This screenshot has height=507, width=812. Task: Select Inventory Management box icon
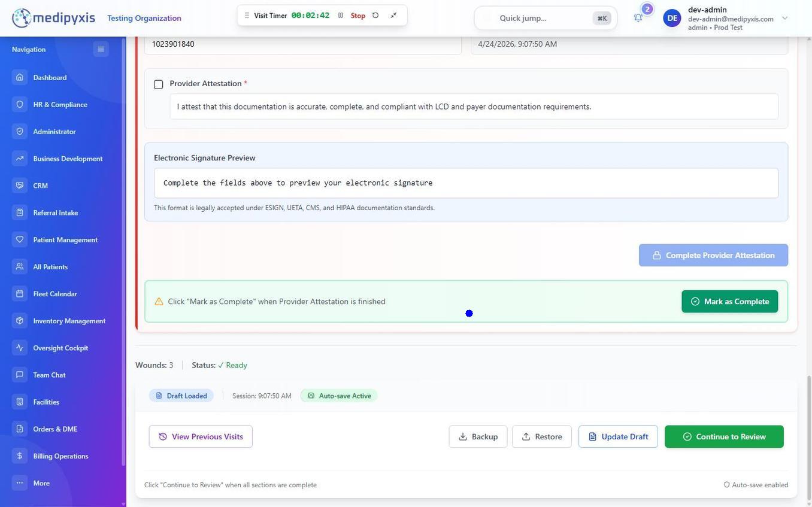[20, 321]
